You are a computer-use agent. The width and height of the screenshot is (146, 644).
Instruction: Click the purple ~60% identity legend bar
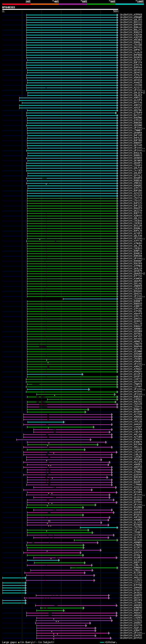(73, 4)
